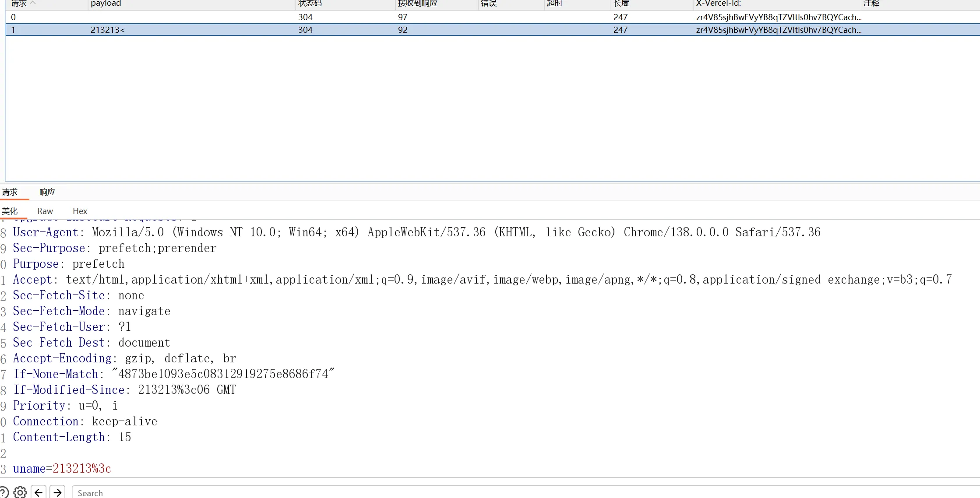Sort by 接收到响应 column header

pos(417,4)
